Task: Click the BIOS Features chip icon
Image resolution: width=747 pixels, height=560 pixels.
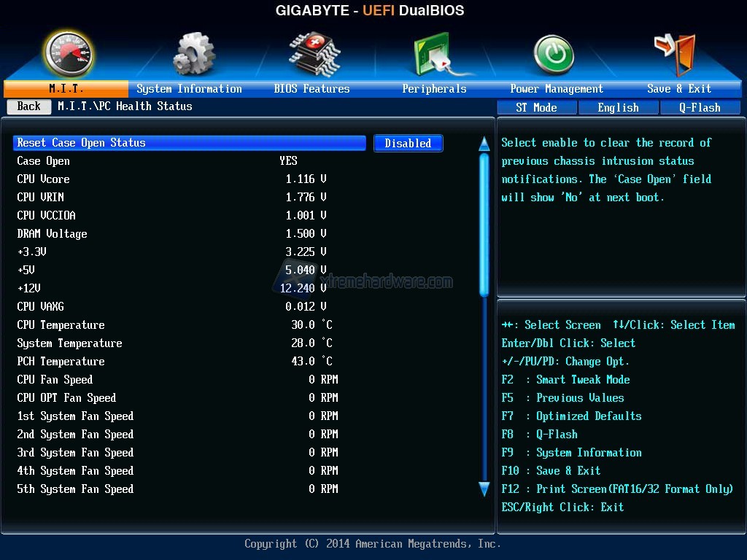Action: click(x=314, y=53)
